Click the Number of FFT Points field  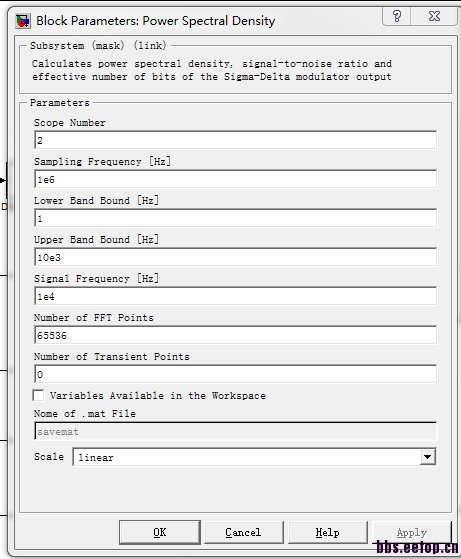point(235,335)
